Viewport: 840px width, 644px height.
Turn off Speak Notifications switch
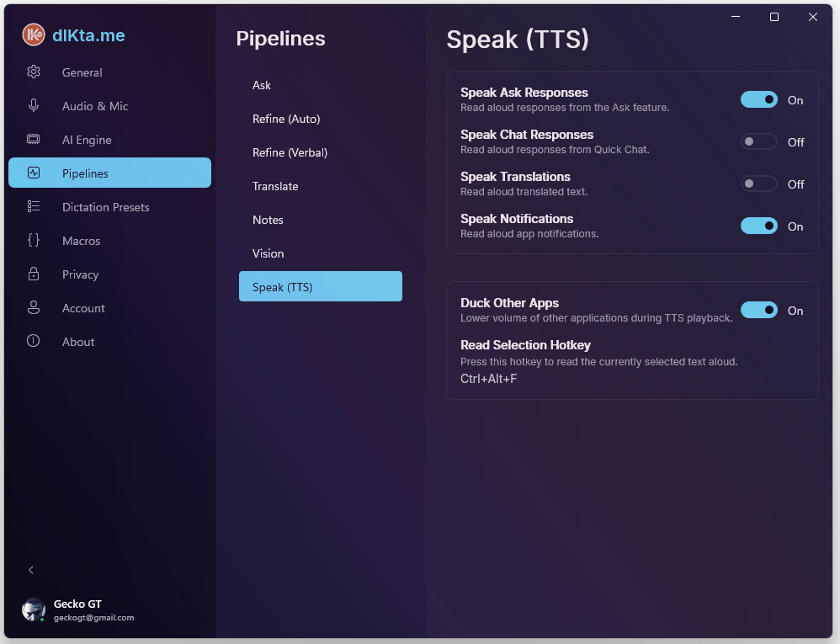tap(758, 226)
